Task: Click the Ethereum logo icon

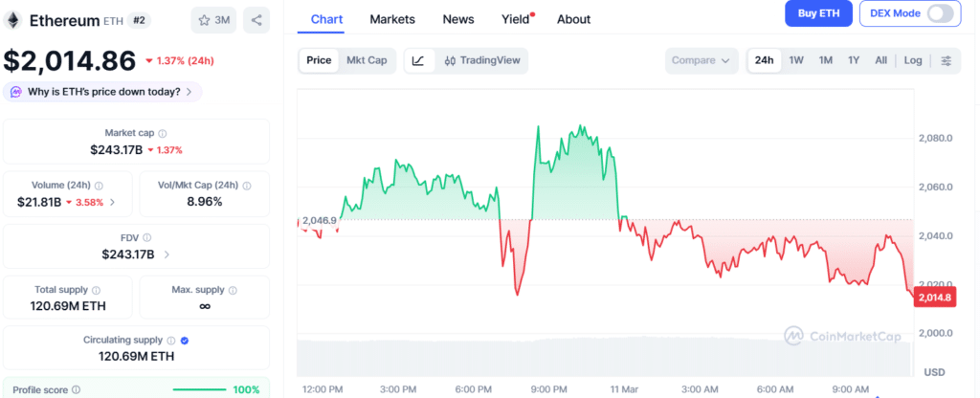Action: tap(13, 19)
